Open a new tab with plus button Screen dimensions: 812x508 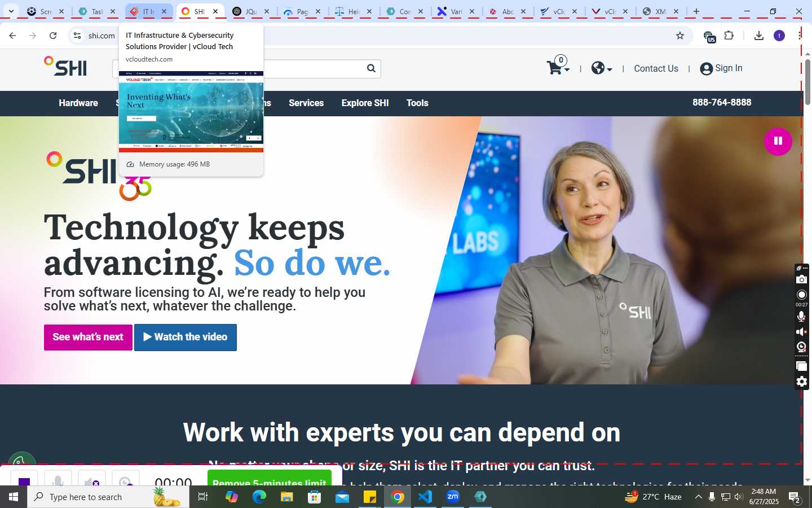[x=696, y=11]
